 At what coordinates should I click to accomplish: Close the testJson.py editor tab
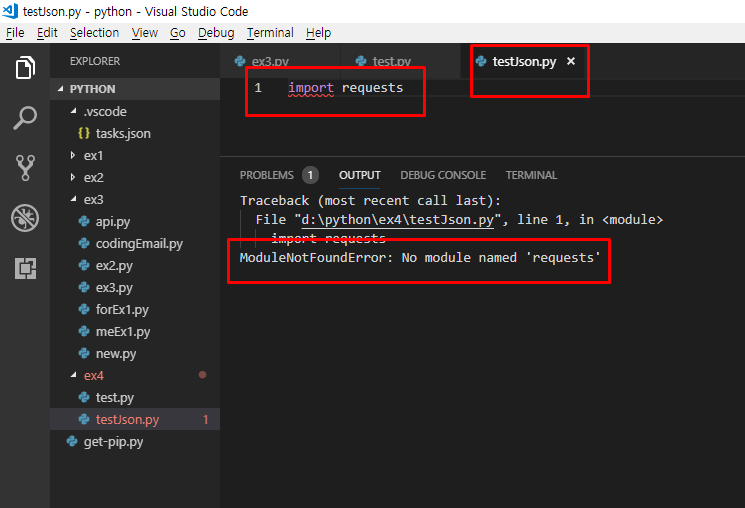(571, 62)
